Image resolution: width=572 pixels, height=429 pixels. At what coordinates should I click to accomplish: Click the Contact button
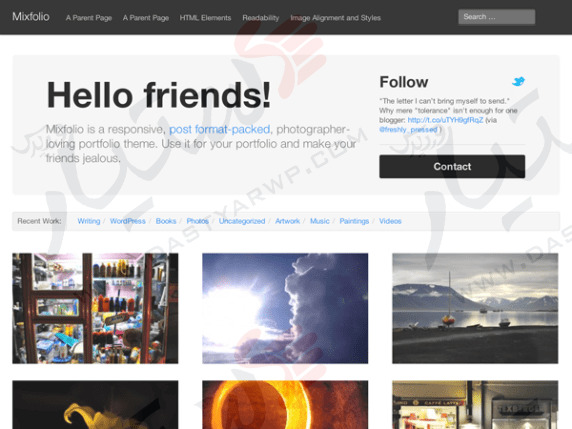tap(452, 167)
